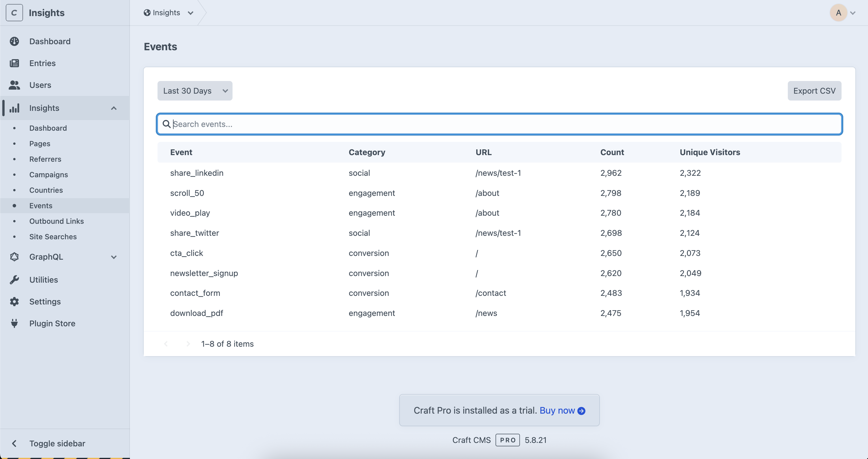Click the Utilities wrench icon

14,280
